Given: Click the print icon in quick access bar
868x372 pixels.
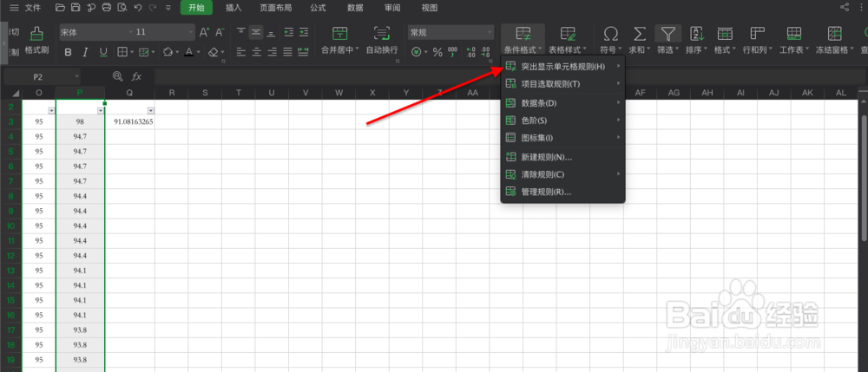Looking at the screenshot, I should pyautogui.click(x=107, y=8).
